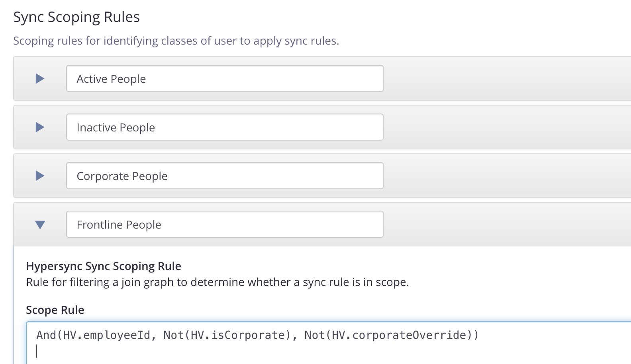631x364 pixels.
Task: Click the Scope Rule field label
Action: click(55, 310)
